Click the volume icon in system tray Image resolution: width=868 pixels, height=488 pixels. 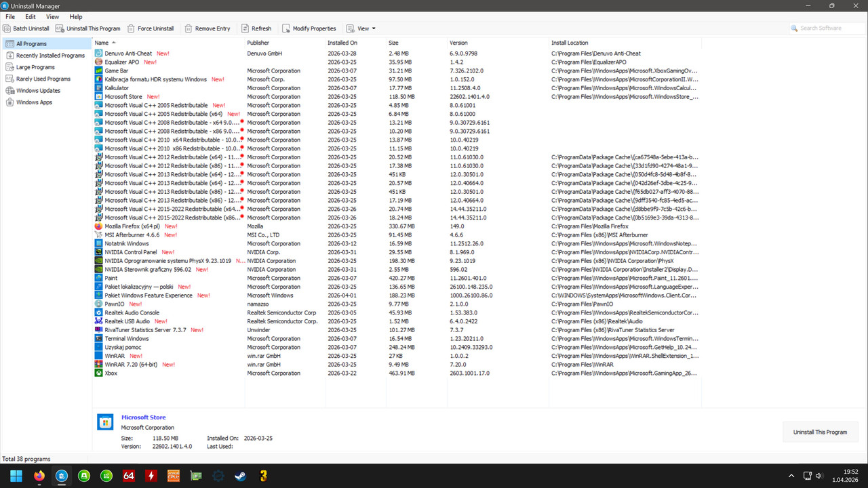tap(819, 476)
